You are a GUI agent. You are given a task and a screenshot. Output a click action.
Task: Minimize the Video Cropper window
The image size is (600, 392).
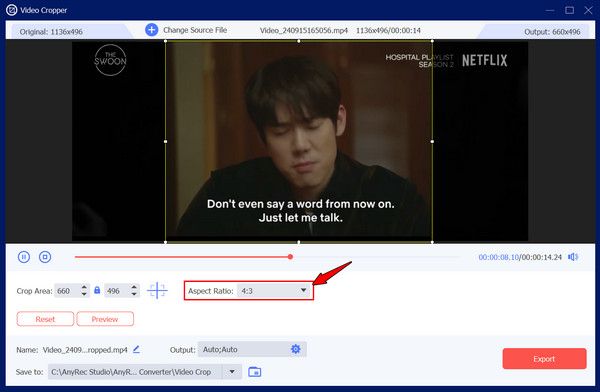(x=550, y=10)
